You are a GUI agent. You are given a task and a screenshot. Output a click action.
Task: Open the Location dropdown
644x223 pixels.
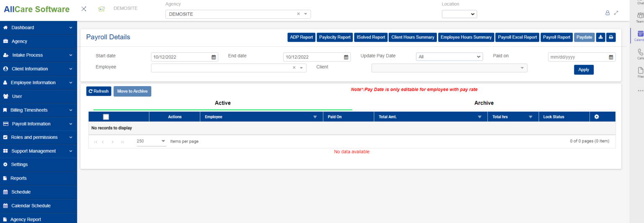(x=460, y=14)
